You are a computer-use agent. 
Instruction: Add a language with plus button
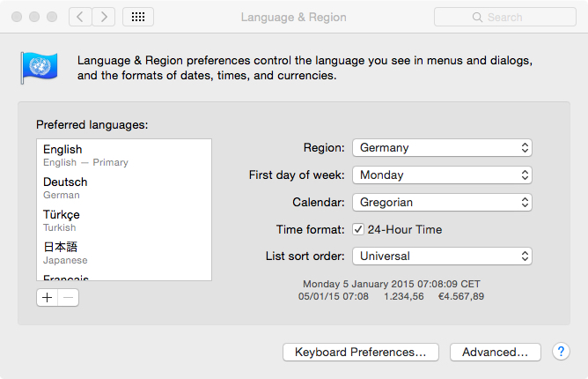click(48, 297)
